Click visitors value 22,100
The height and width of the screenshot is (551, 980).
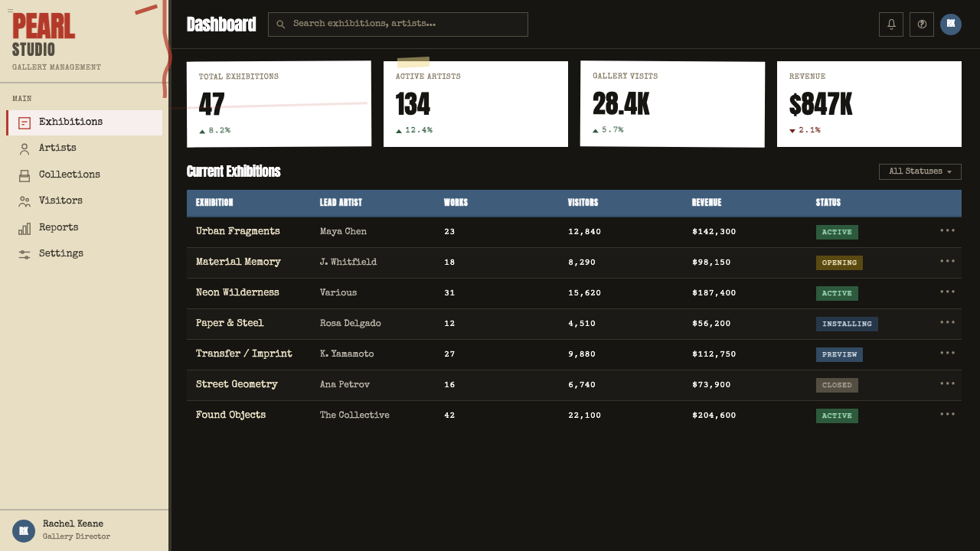pyautogui.click(x=584, y=415)
